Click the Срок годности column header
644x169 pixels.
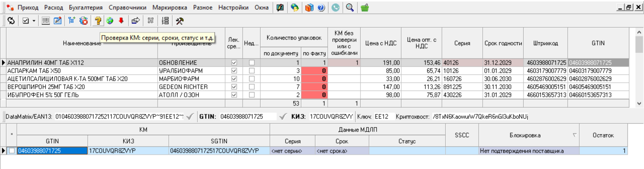[503, 43]
